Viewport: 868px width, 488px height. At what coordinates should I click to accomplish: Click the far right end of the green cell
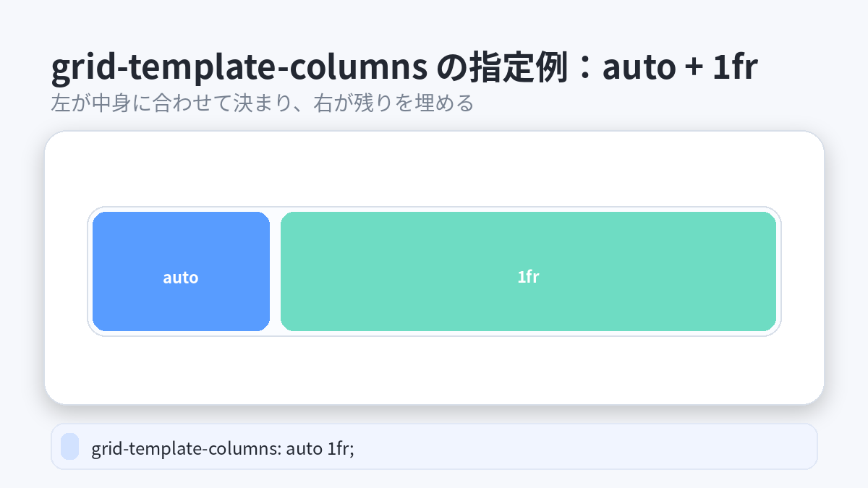(770, 271)
